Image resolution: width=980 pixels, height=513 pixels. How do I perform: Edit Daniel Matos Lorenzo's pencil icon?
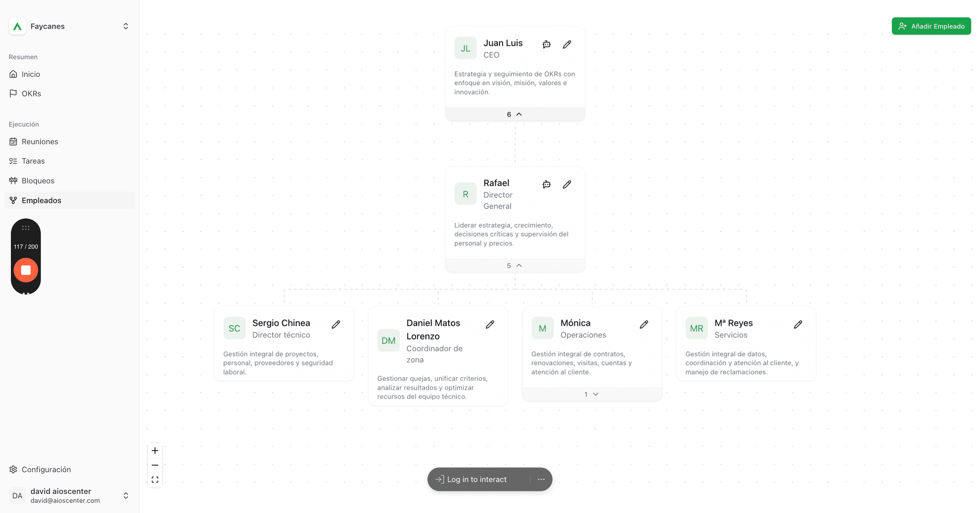click(x=490, y=325)
